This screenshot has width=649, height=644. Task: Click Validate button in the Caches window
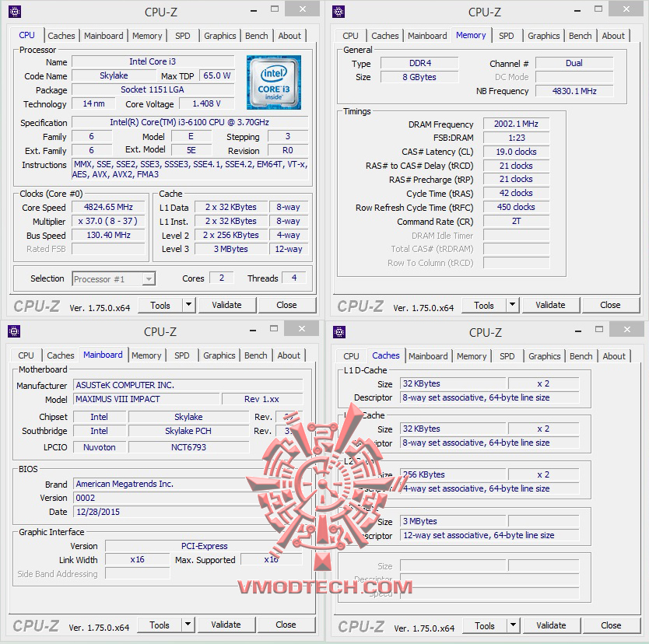click(x=551, y=626)
